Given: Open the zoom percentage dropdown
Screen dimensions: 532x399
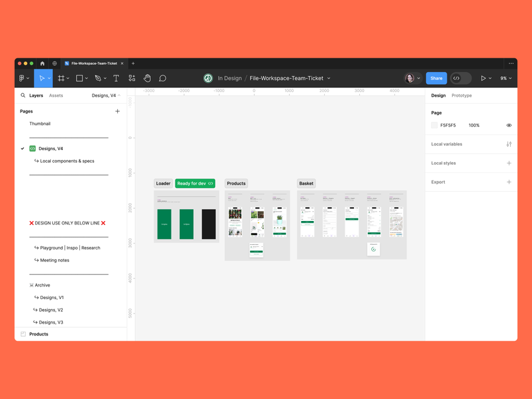Looking at the screenshot, I should [505, 78].
